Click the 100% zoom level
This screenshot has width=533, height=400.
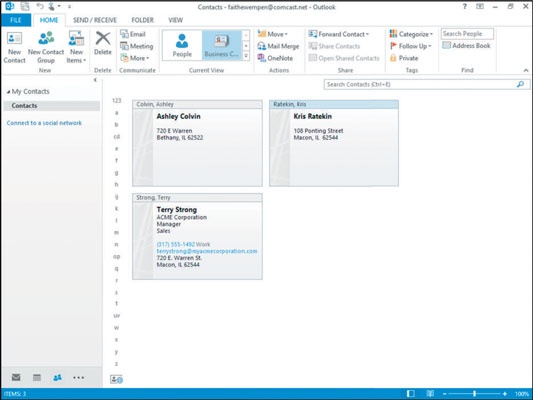[x=522, y=394]
